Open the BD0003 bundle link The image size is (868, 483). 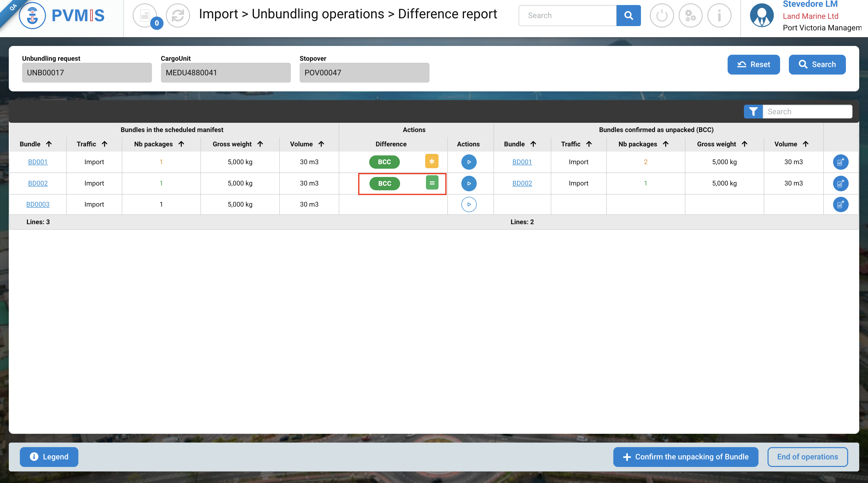(x=38, y=204)
